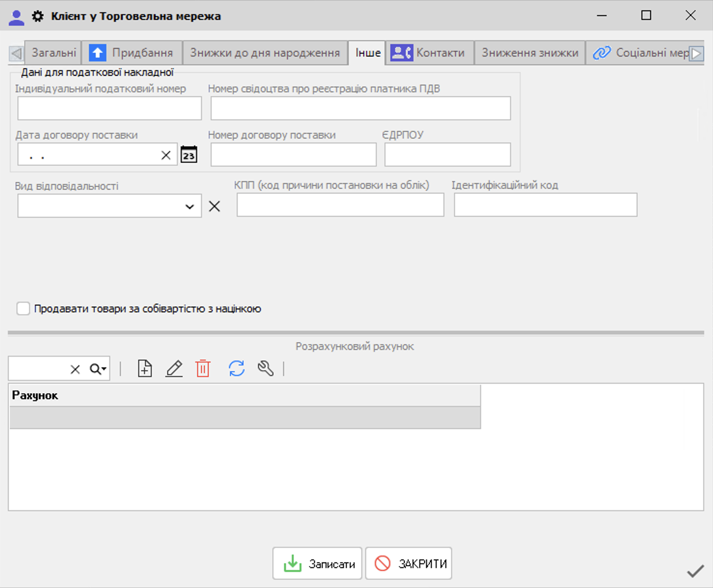Viewport: 713px width, 588px height.
Task: Click the Записати button
Action: pyautogui.click(x=317, y=563)
